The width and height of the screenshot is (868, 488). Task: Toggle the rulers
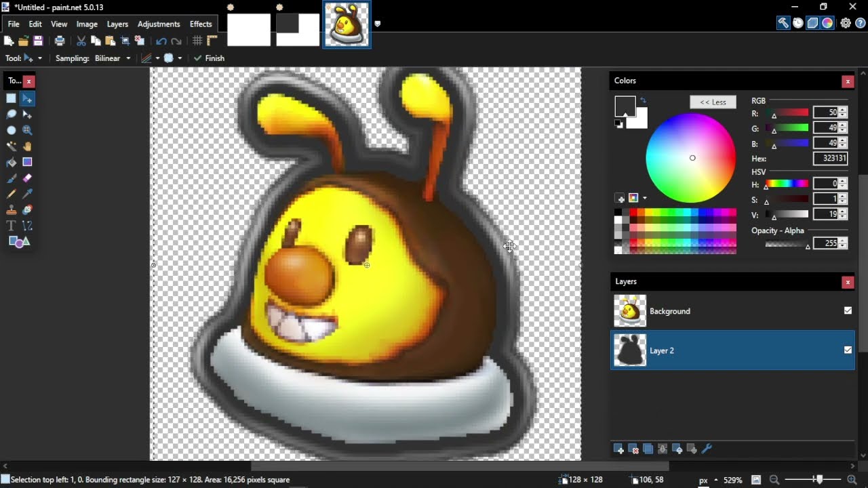click(x=212, y=41)
